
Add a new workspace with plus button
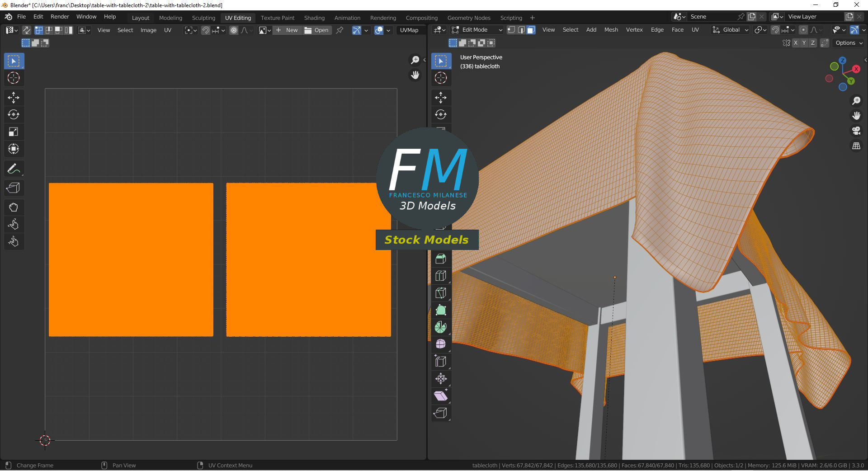532,18
